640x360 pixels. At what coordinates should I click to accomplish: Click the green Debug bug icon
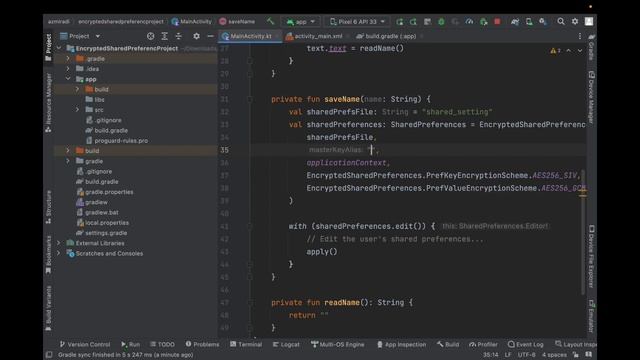click(441, 22)
